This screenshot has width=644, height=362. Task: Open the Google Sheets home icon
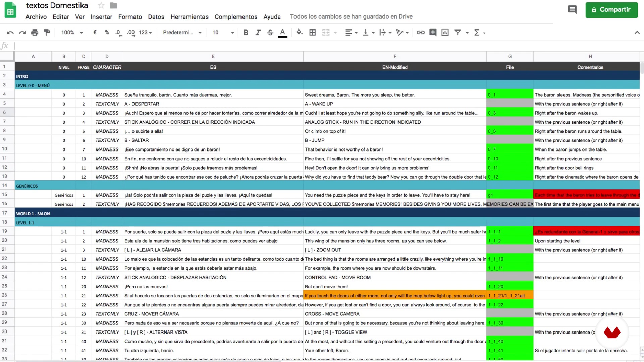click(10, 10)
